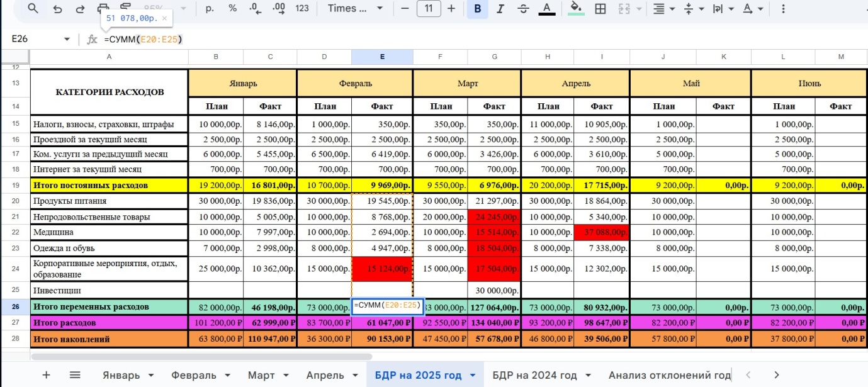
Task: Toggle bold formatting off
Action: pyautogui.click(x=478, y=8)
